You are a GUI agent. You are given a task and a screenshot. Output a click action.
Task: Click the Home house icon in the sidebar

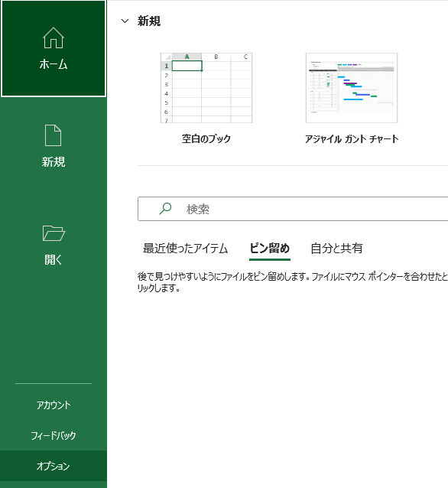tap(54, 37)
